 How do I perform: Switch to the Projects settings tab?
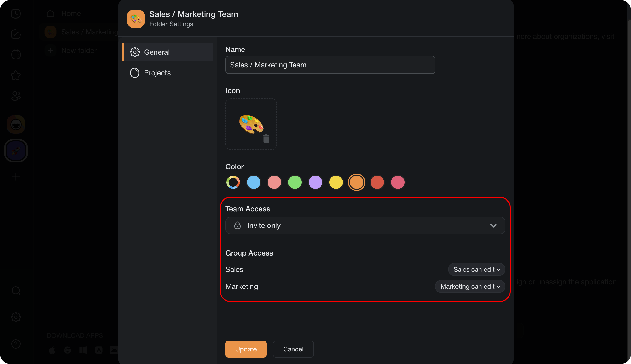[x=157, y=73]
